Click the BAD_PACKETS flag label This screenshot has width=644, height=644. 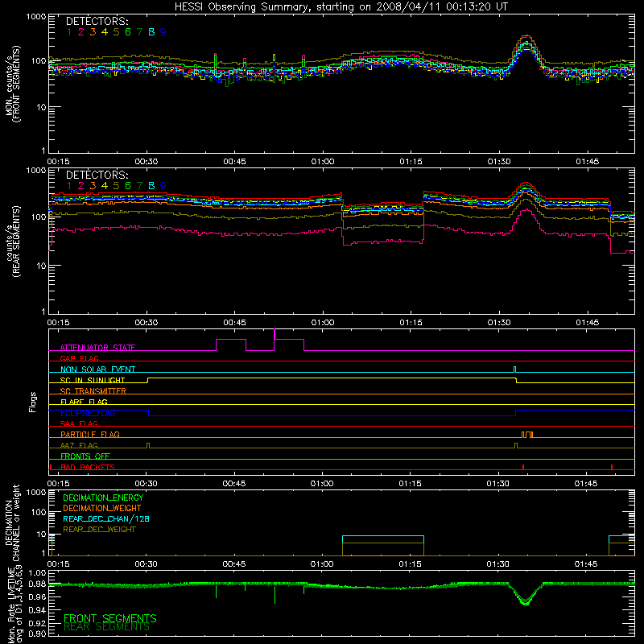tap(88, 467)
